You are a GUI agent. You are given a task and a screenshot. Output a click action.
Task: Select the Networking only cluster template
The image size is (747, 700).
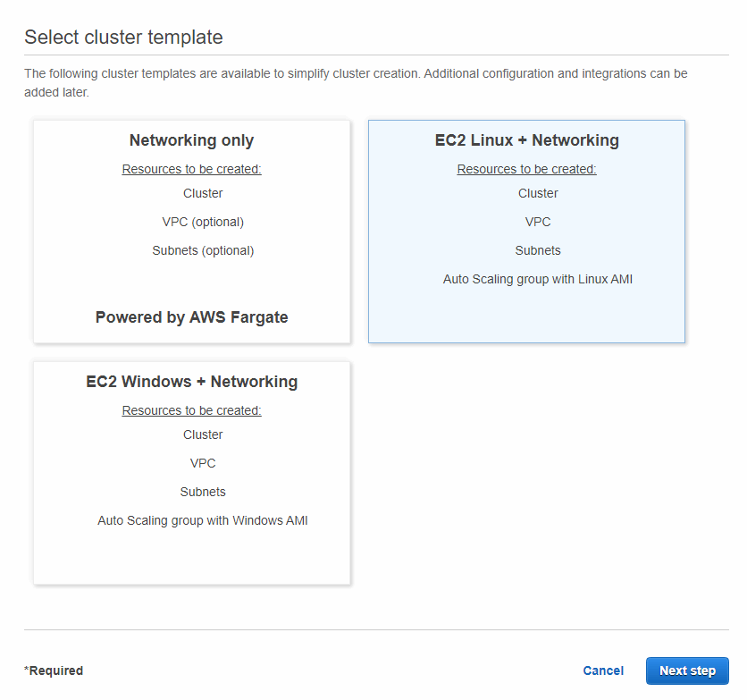tap(191, 231)
